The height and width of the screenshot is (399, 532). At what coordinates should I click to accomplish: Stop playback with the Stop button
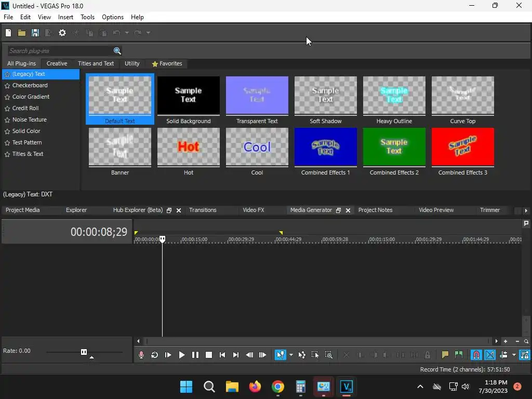[209, 355]
